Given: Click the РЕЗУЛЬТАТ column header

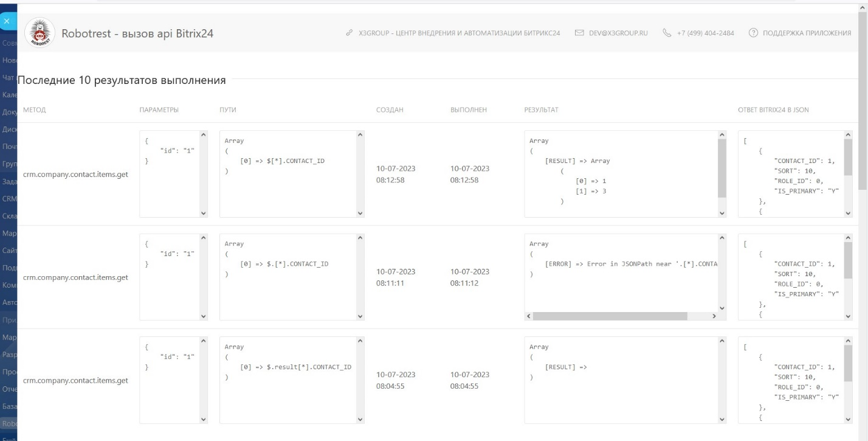Looking at the screenshot, I should coord(541,110).
